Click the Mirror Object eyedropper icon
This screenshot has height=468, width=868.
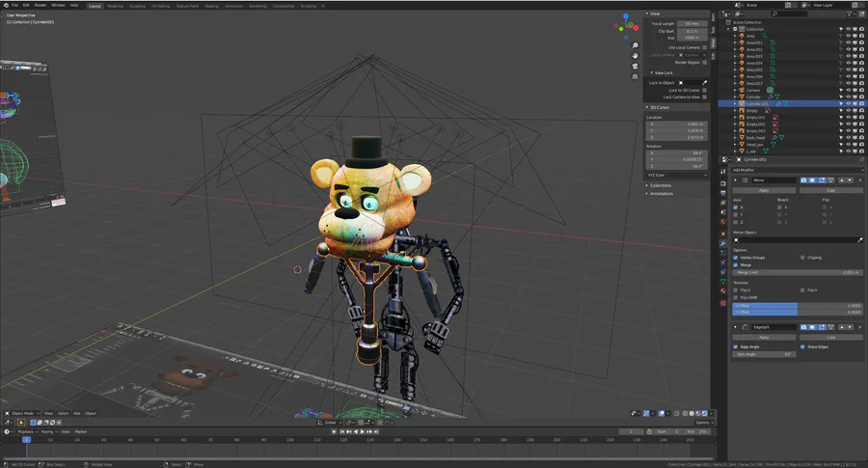coord(859,240)
